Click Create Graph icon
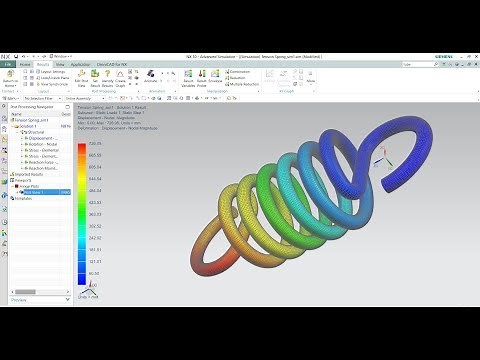Image resolution: width=480 pixels, height=360 pixels. pos(120,74)
